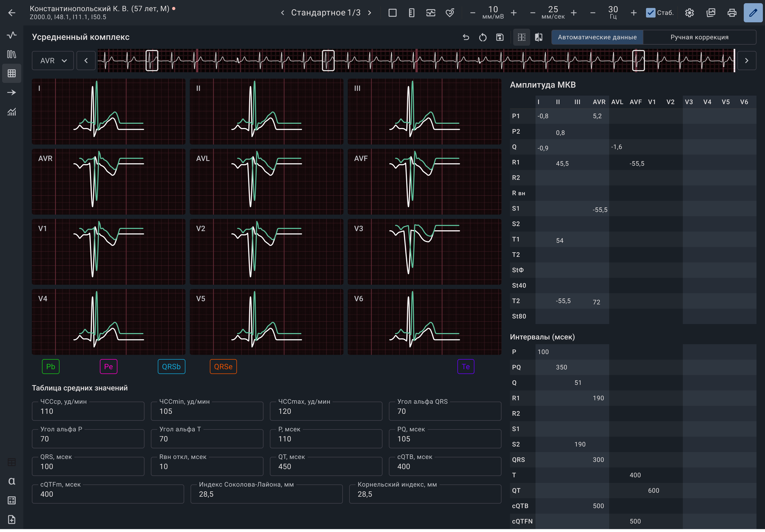Click the P1 amplitude value 5,2
The image size is (765, 532).
pos(597,116)
